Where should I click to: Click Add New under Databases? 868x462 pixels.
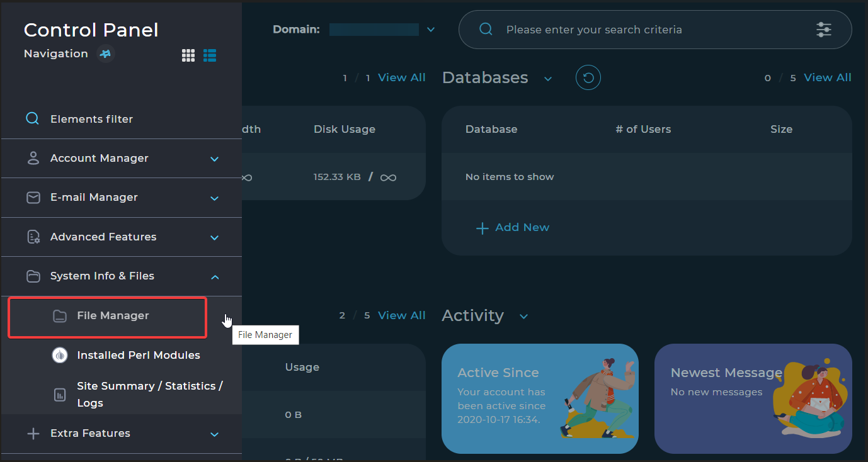[x=513, y=228]
